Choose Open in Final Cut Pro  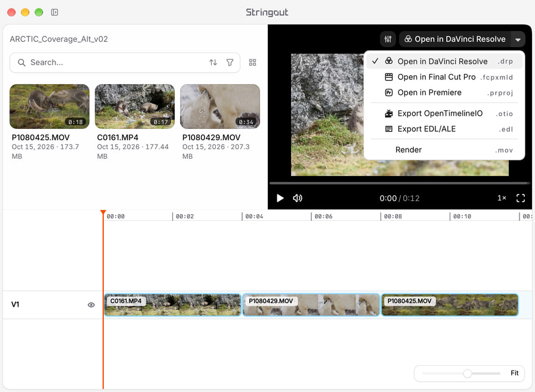tap(444, 77)
